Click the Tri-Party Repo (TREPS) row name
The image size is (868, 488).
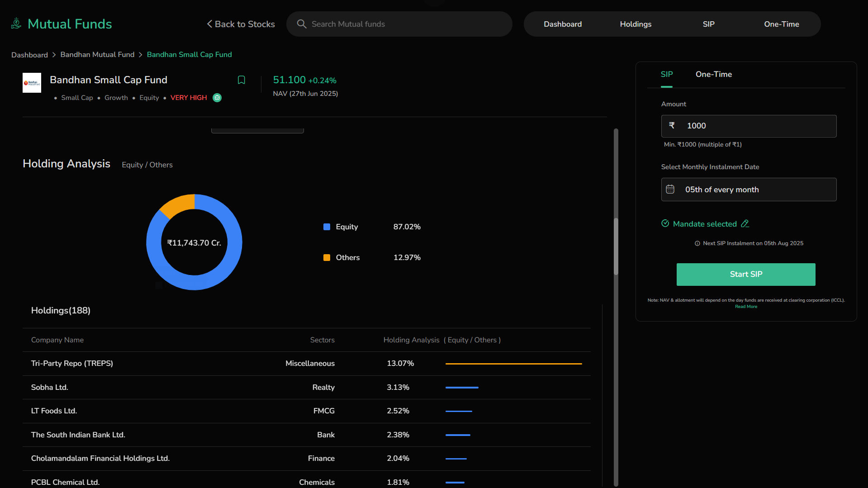(72, 363)
